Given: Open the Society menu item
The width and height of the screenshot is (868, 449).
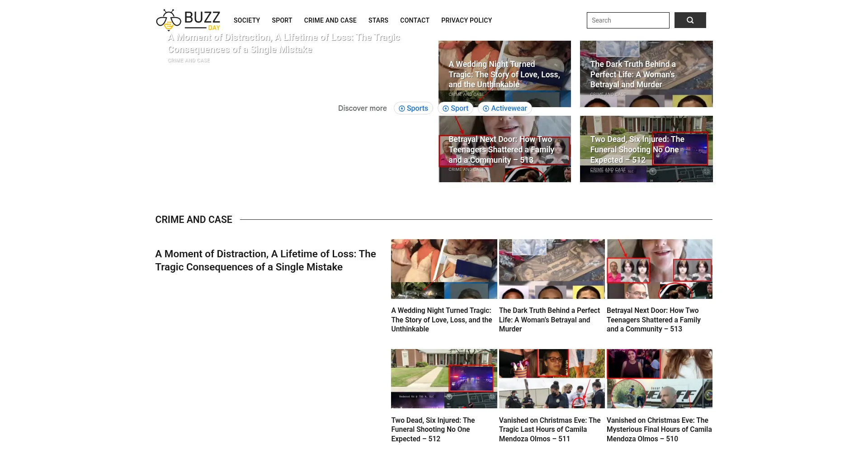Looking at the screenshot, I should (246, 20).
